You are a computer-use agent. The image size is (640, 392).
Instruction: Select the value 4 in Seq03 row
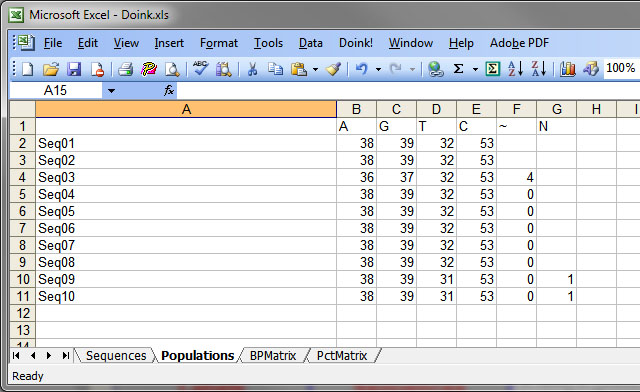[517, 177]
